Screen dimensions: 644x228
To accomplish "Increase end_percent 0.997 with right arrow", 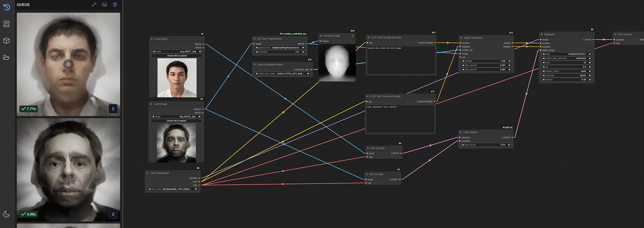I will click(509, 70).
